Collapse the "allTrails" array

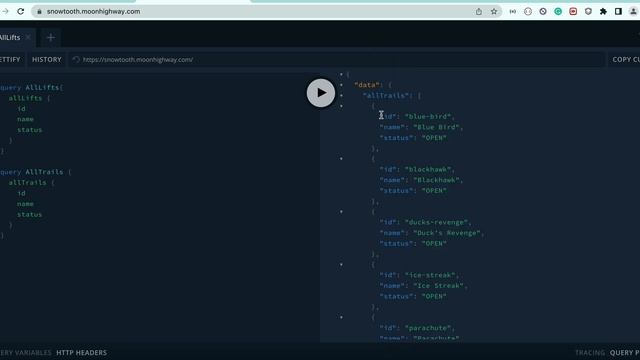point(341,96)
